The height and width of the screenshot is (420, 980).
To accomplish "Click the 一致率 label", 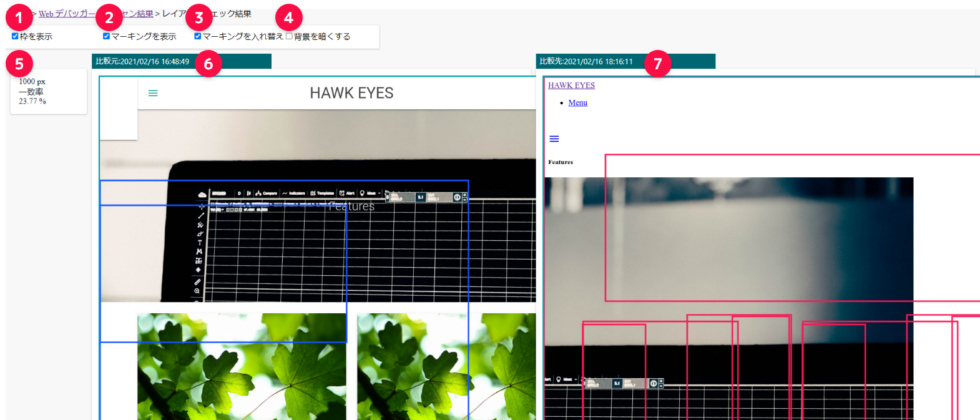I will click(x=31, y=92).
